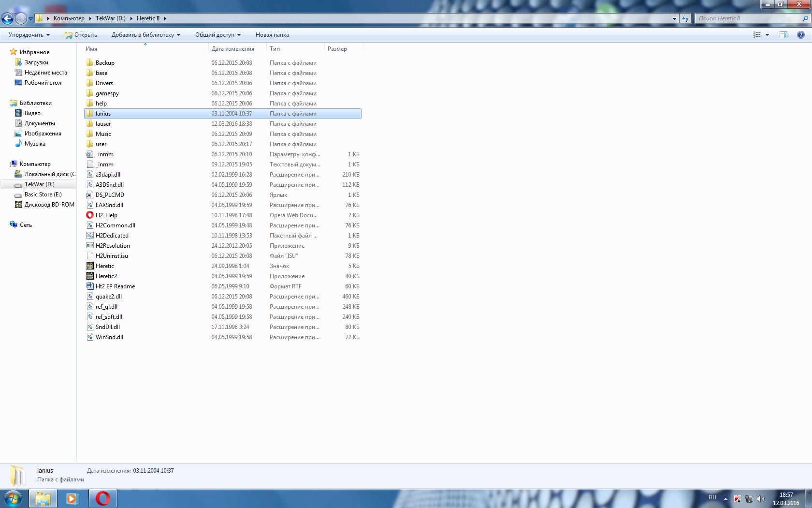Viewport: 812px width, 508px height.
Task: Select the Heretic icon file
Action: [90, 266]
